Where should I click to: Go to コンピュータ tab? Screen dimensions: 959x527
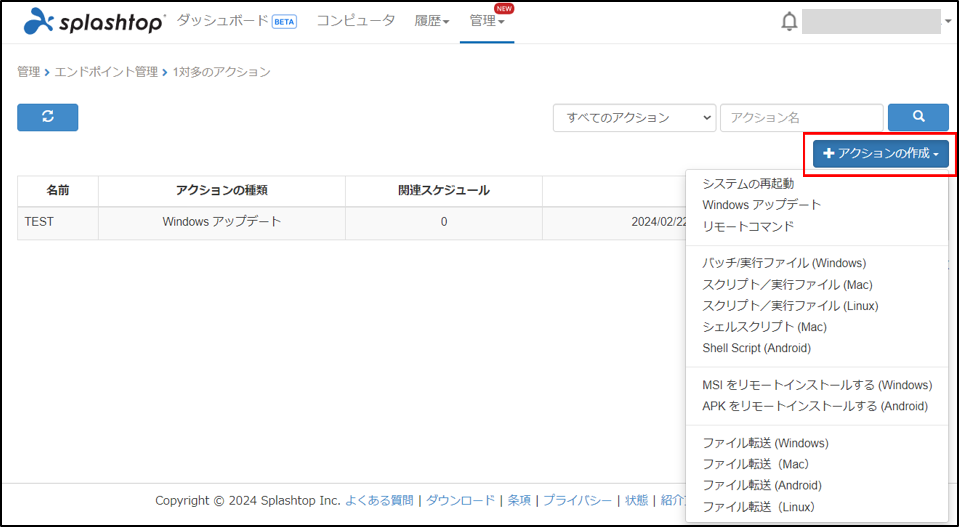pyautogui.click(x=356, y=21)
